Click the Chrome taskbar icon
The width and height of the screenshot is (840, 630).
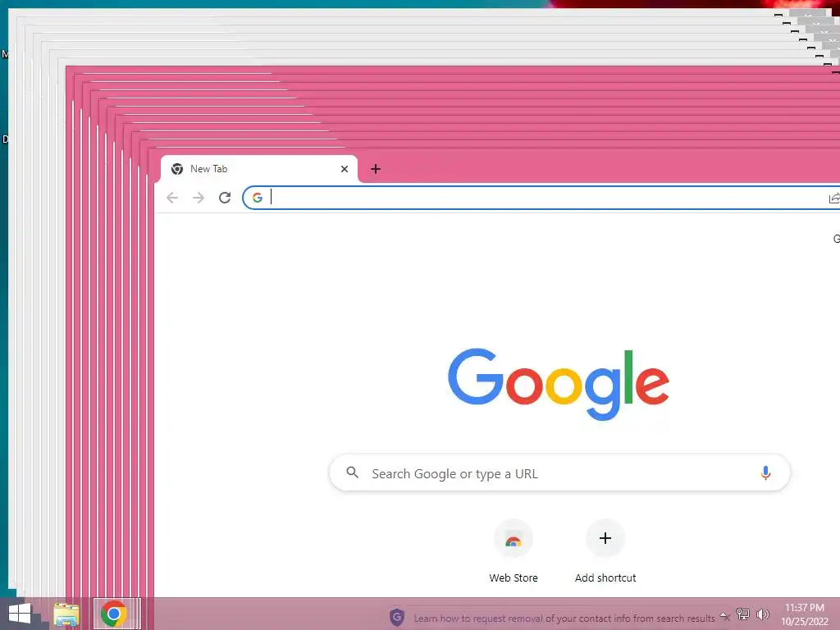click(x=113, y=614)
